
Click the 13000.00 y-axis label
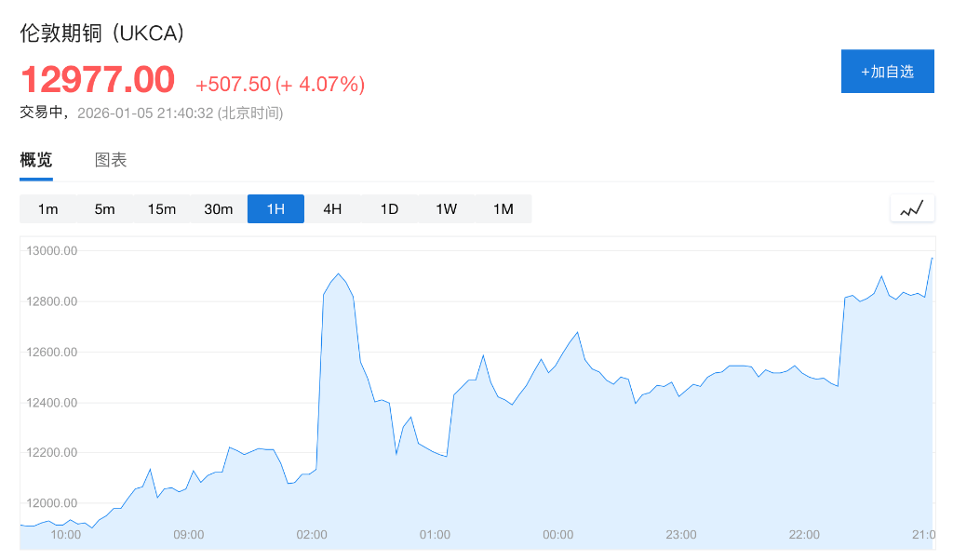[51, 251]
